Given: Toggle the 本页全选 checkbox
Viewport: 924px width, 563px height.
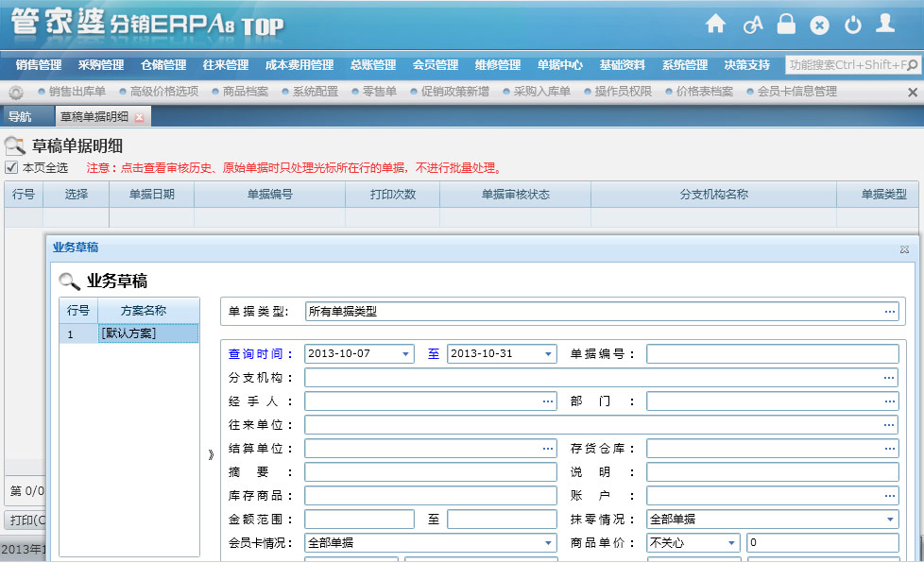Looking at the screenshot, I should [11, 167].
